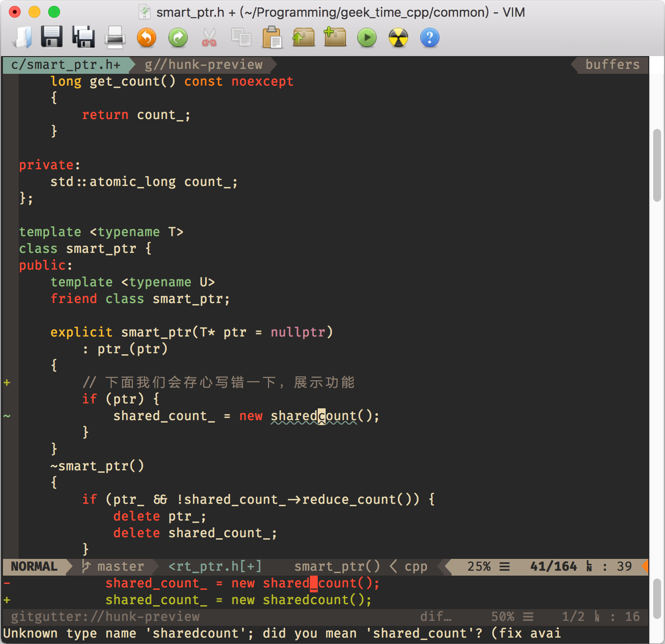Save the current file
665x644 pixels.
[51, 37]
